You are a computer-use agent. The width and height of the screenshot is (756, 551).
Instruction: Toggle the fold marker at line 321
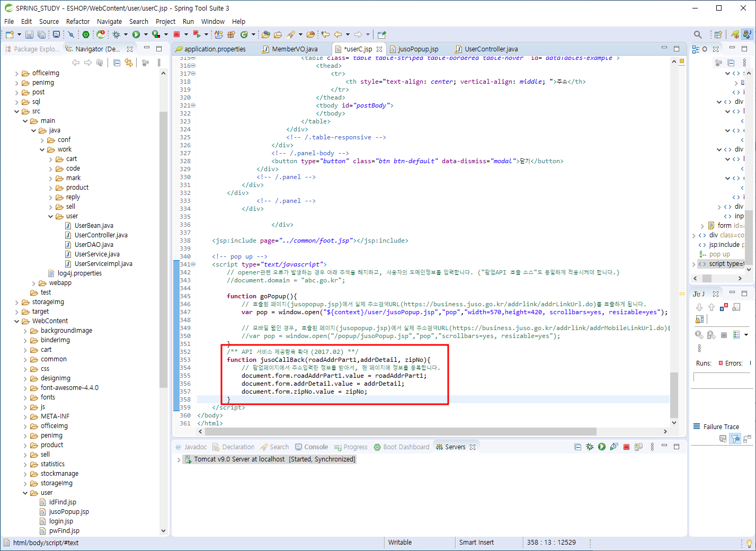(x=193, y=105)
